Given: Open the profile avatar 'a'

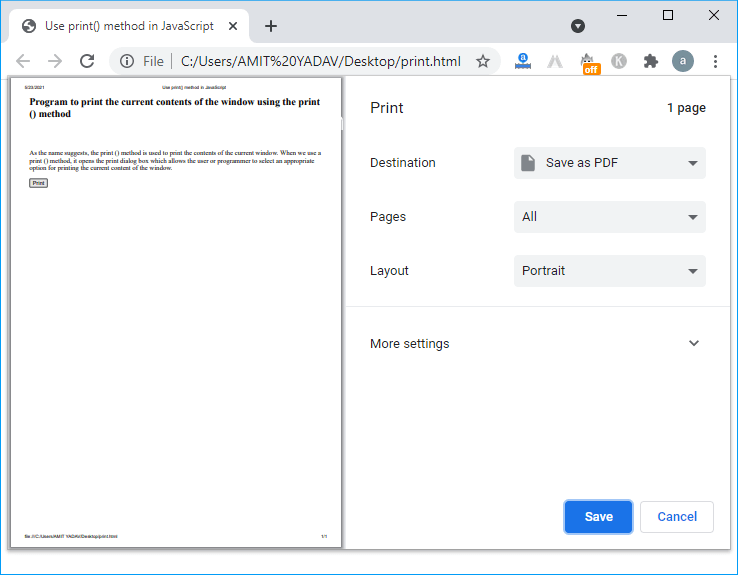Looking at the screenshot, I should tap(683, 61).
